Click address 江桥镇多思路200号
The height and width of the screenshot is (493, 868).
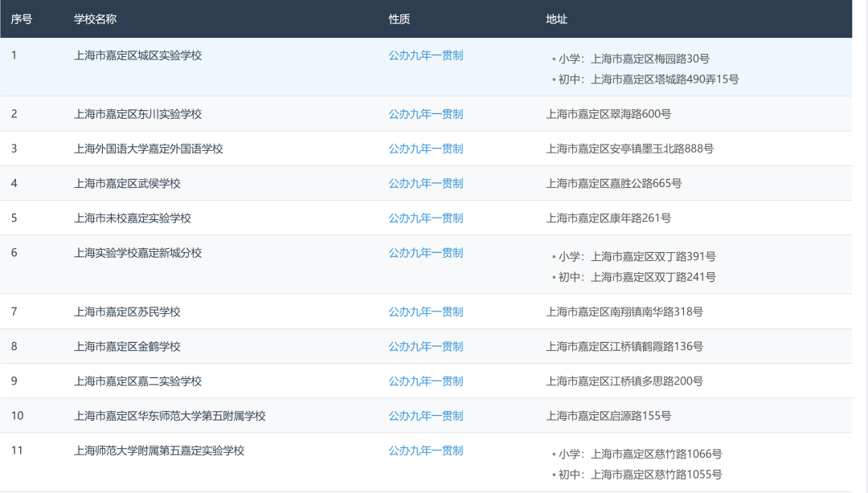pyautogui.click(x=624, y=381)
